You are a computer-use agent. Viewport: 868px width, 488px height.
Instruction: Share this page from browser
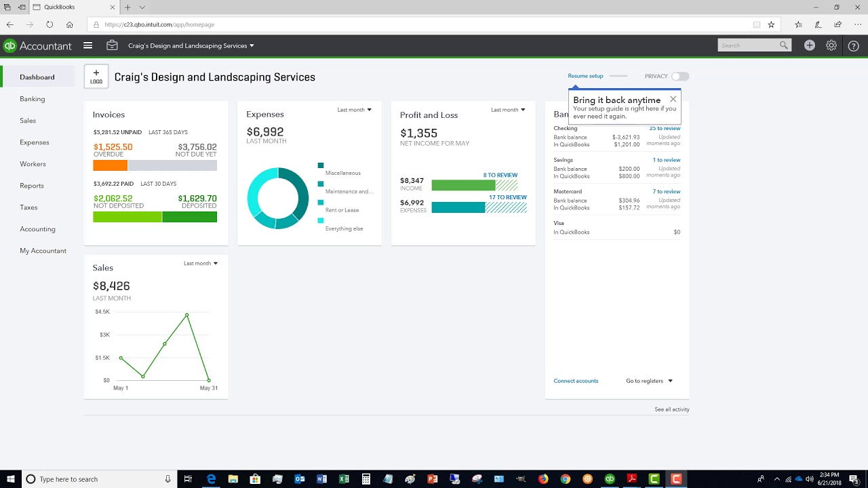[x=838, y=24]
